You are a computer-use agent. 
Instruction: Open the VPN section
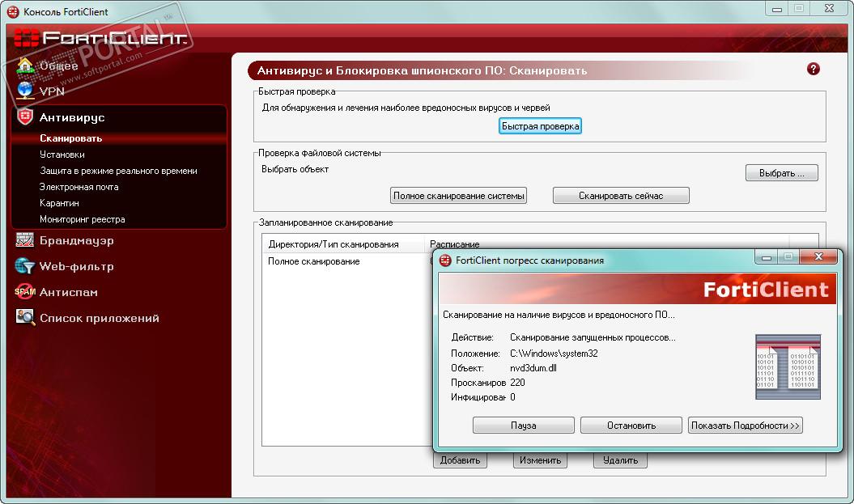pyautogui.click(x=52, y=91)
